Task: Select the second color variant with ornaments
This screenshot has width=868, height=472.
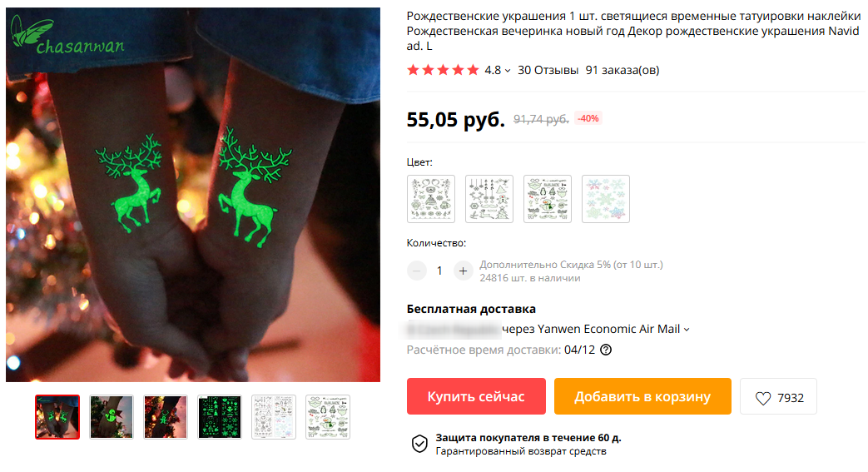Action: (489, 199)
